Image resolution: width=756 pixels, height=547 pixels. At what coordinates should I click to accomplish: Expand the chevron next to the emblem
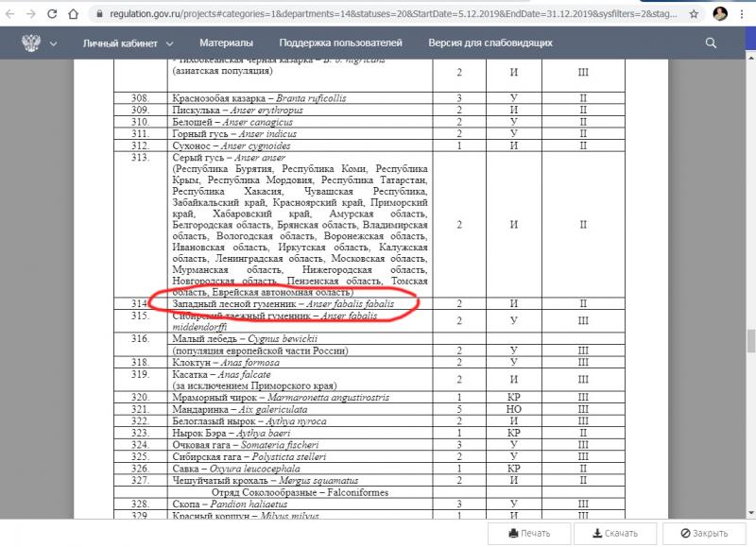(x=53, y=43)
